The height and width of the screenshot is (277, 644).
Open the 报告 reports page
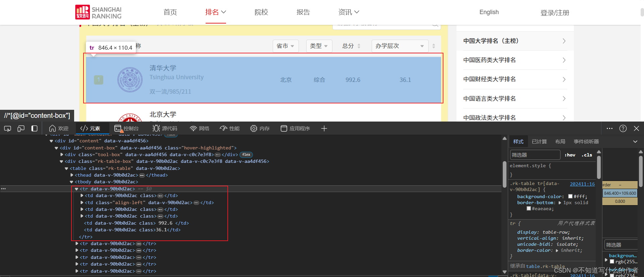coord(303,12)
